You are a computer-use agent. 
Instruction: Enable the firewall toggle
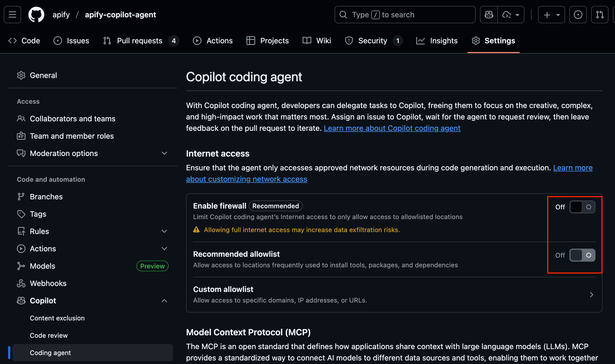[582, 207]
